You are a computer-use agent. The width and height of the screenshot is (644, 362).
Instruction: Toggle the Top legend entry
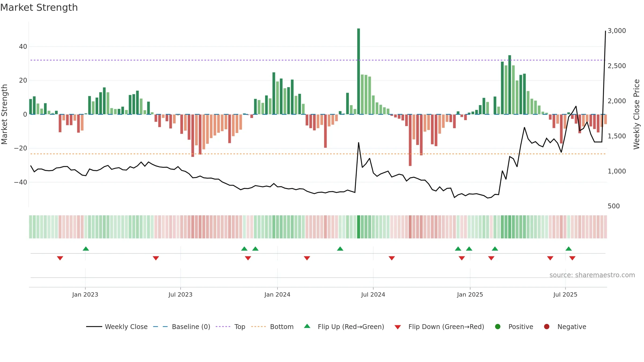pyautogui.click(x=230, y=327)
